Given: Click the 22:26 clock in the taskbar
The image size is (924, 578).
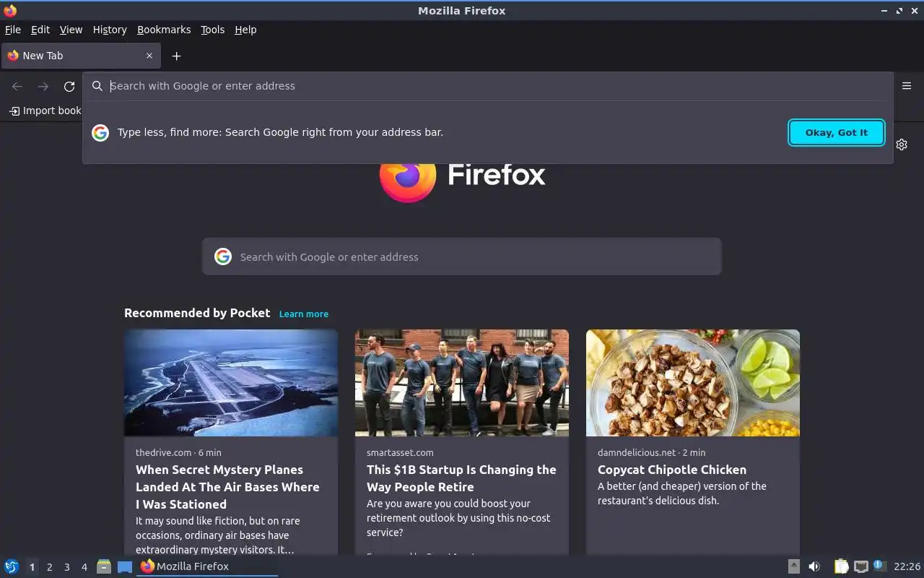Looking at the screenshot, I should 907,566.
